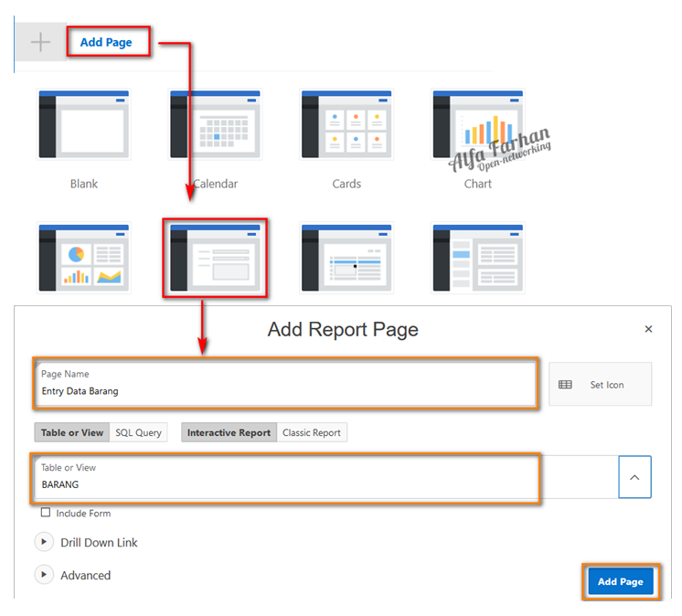682x616 pixels.
Task: Select the red-highlighted report page thumbnail
Action: click(216, 258)
